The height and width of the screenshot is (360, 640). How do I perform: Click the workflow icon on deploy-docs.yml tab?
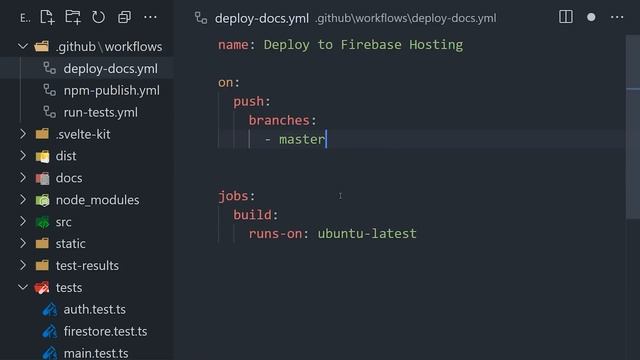tap(201, 18)
